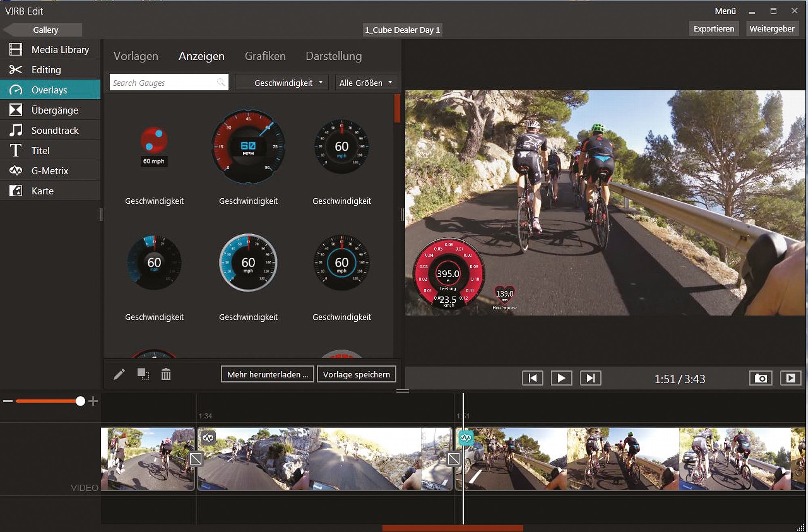Click the fullscreen preview icon
The image size is (808, 532).
790,378
